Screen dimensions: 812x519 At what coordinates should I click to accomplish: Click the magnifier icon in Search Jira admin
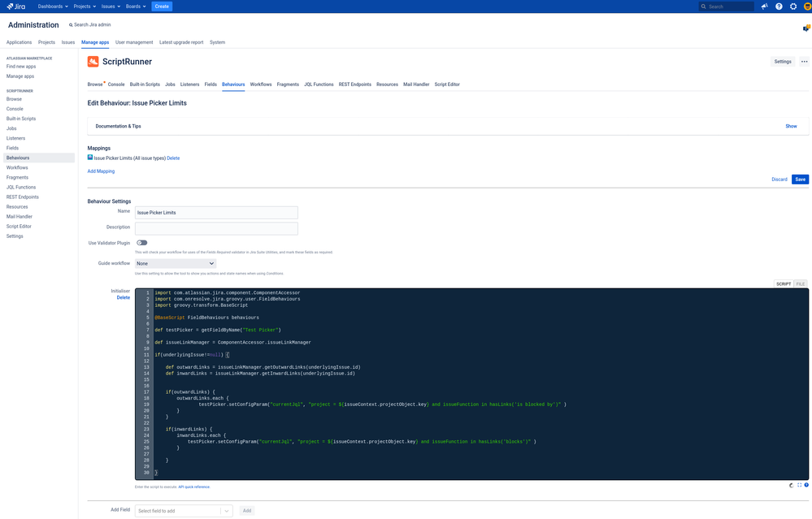click(71, 25)
